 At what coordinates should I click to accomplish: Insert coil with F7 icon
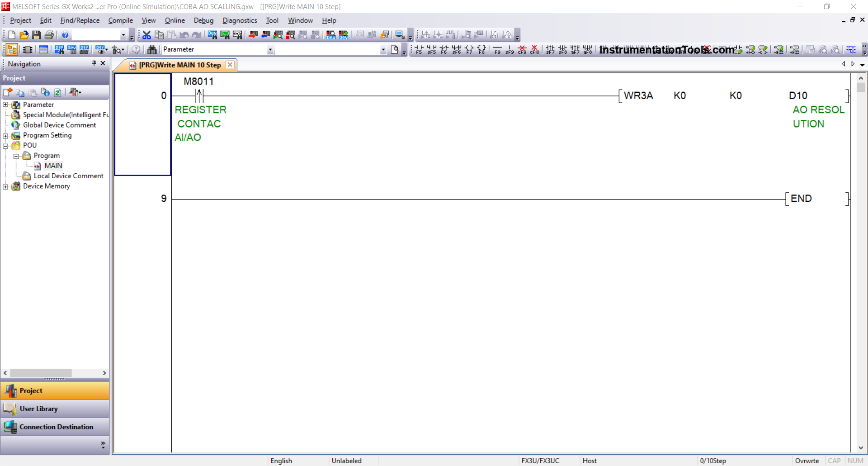469,49
